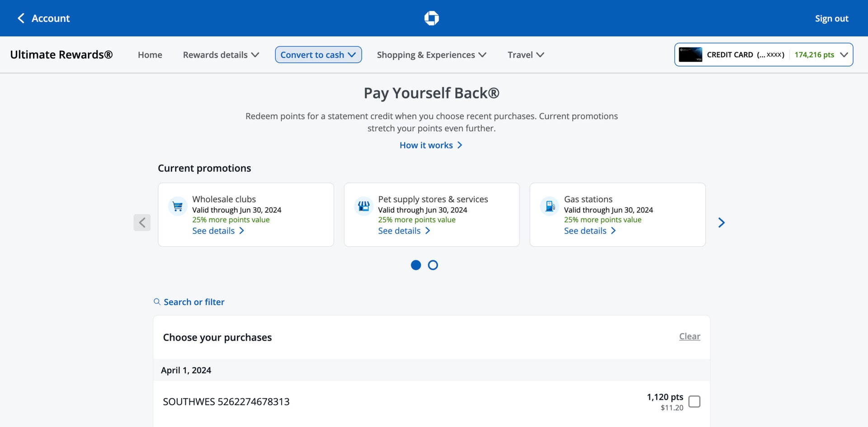Click the shopping cart icon for Wholesale clubs
This screenshot has height=427, width=868.
point(177,206)
